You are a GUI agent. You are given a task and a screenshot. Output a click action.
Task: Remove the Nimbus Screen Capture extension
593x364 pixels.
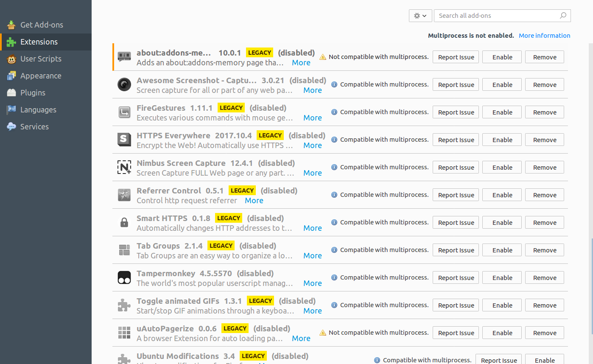coord(545,167)
